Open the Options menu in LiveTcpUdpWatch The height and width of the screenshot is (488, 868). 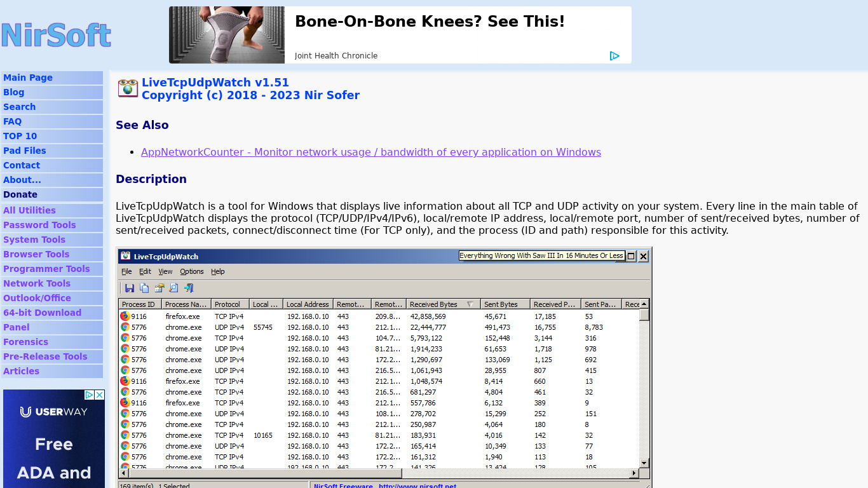click(x=192, y=271)
